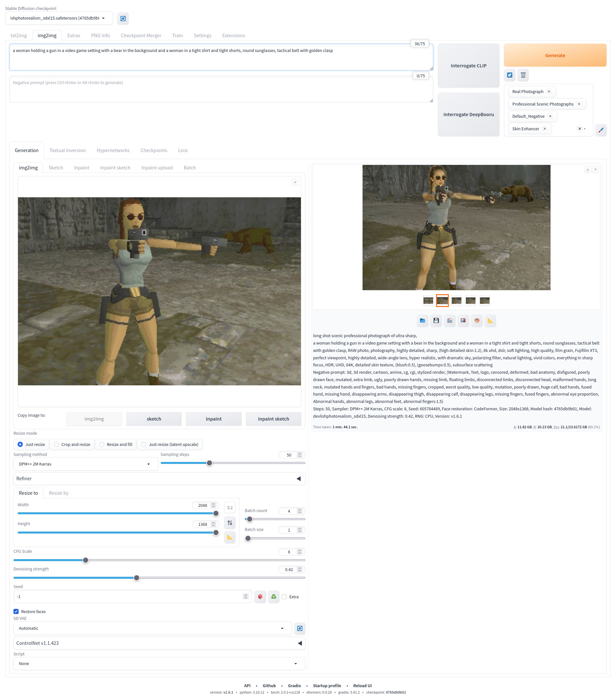616x700 pixels.
Task: Click Interrogate CLIP
Action: pyautogui.click(x=468, y=66)
